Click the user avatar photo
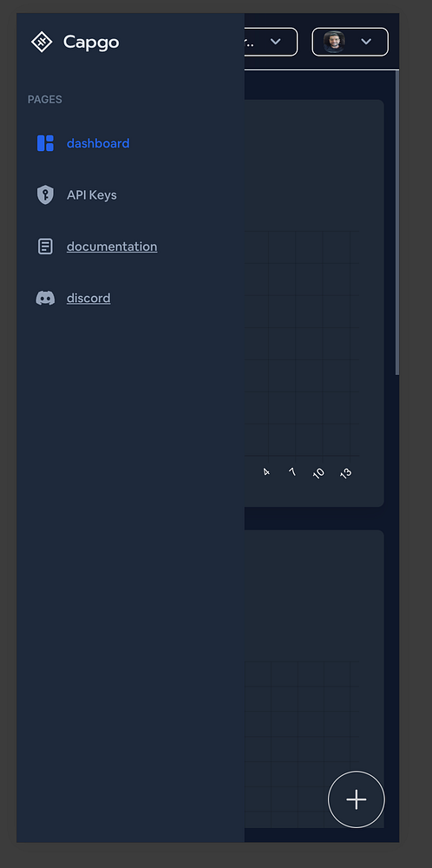The height and width of the screenshot is (868, 432). coord(334,42)
